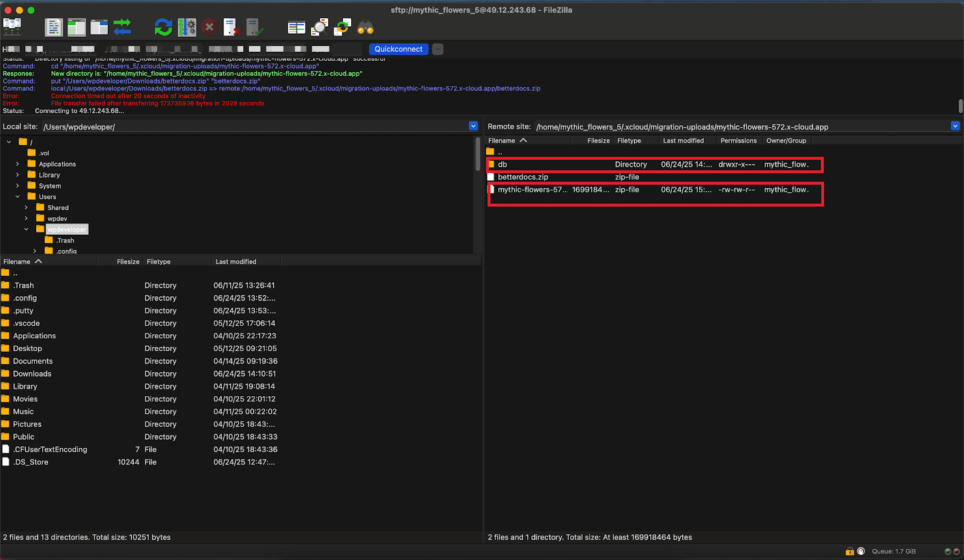964x560 pixels.
Task: Cancel the current operation
Action: [x=209, y=27]
